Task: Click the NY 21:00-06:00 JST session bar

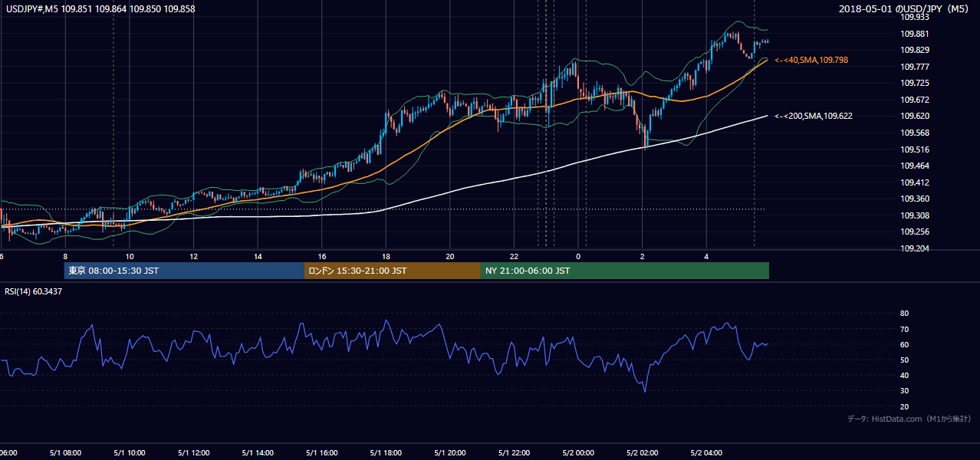Action: [x=625, y=271]
